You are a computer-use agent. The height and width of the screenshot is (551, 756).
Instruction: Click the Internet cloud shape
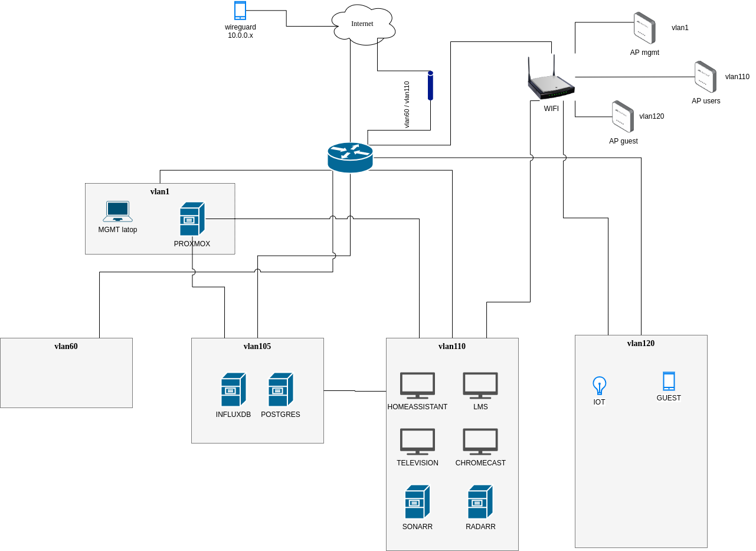click(x=362, y=24)
